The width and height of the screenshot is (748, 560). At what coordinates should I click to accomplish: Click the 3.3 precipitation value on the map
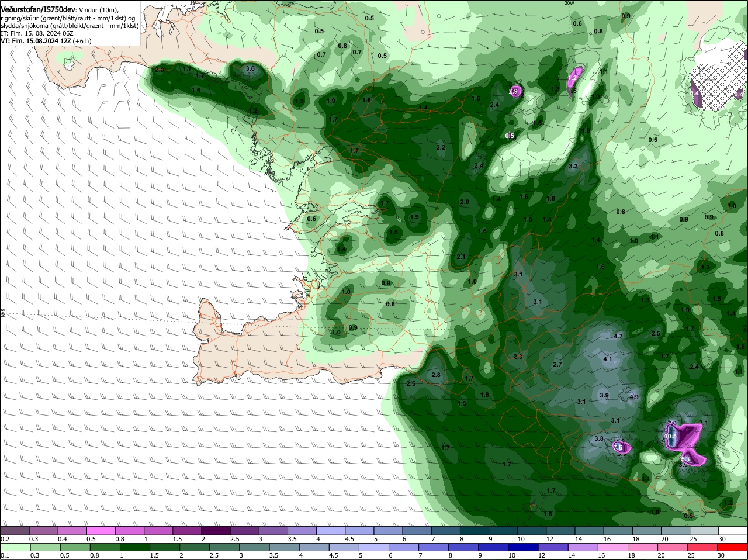(573, 166)
